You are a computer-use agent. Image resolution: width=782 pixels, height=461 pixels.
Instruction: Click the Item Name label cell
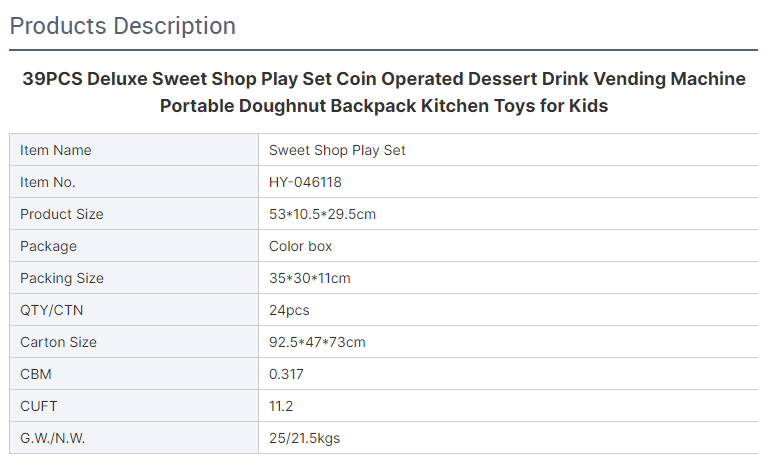[x=134, y=150]
